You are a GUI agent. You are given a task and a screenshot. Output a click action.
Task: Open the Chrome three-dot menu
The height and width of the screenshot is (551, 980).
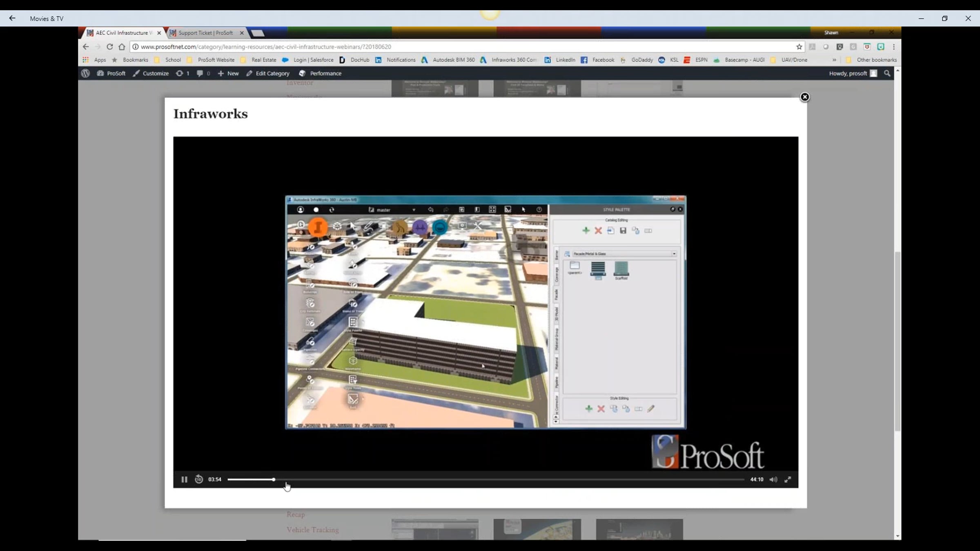894,47
